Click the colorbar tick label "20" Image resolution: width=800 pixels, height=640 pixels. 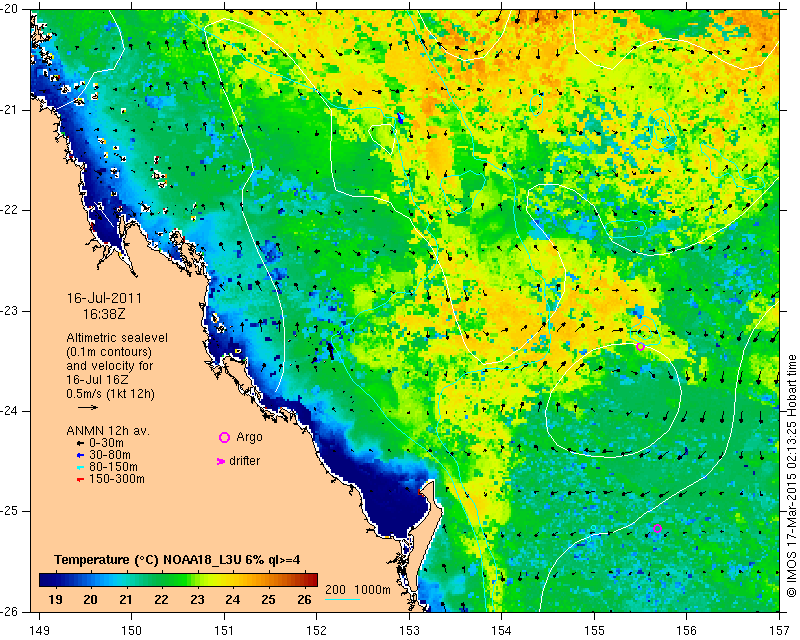(90, 599)
